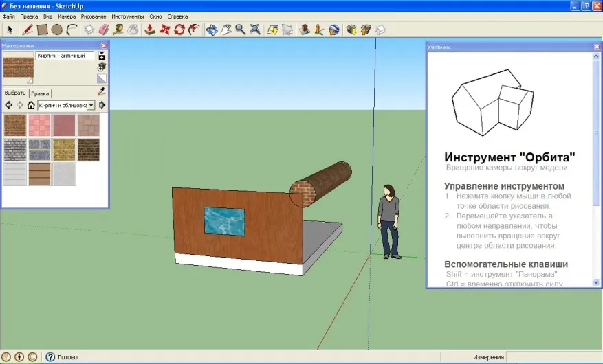The image size is (603, 364).
Task: Select the Rectangle drawing tool
Action: pyautogui.click(x=43, y=30)
